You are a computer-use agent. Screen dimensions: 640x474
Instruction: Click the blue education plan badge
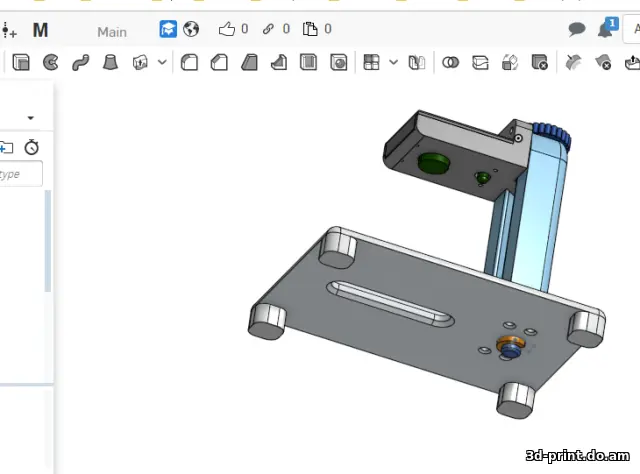point(168,29)
